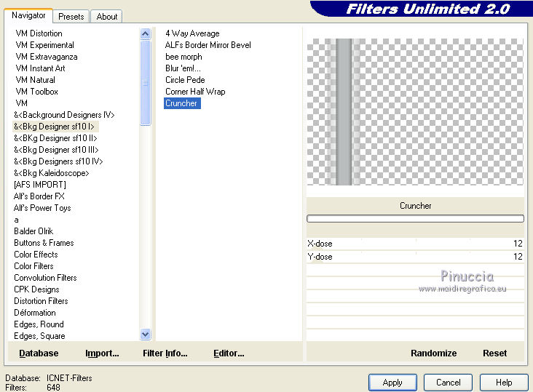This screenshot has width=533, height=392.
Task: Select Convolution Filters category
Action: (x=45, y=278)
